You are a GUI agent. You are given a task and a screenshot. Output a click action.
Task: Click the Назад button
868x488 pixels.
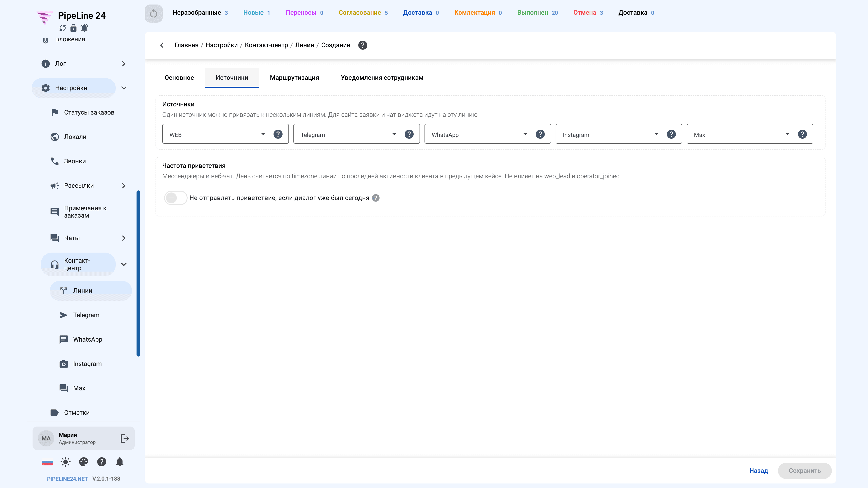[759, 470]
